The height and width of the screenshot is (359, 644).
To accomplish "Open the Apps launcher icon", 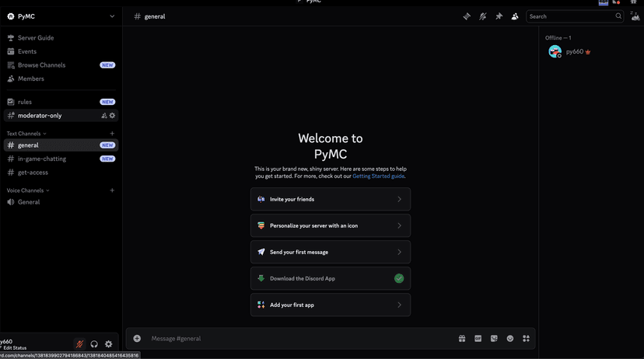I will point(526,339).
